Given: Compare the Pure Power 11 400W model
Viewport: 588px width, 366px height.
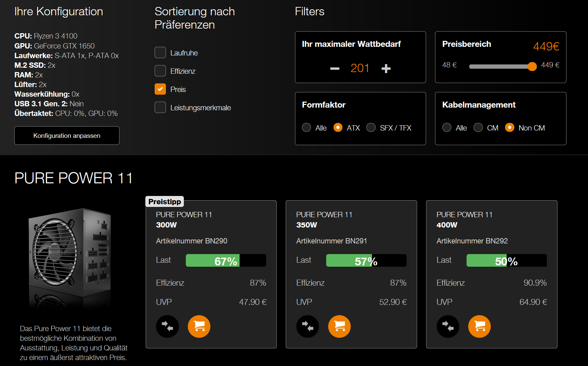Looking at the screenshot, I should (448, 326).
